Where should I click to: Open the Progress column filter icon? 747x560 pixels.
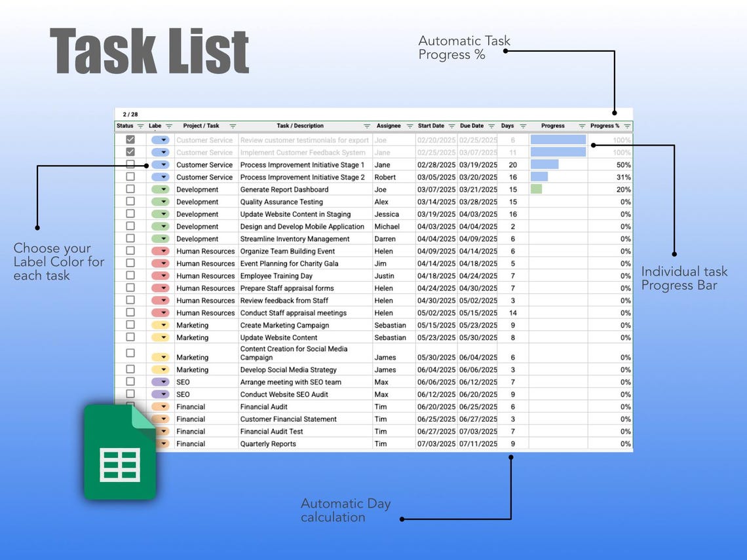583,126
